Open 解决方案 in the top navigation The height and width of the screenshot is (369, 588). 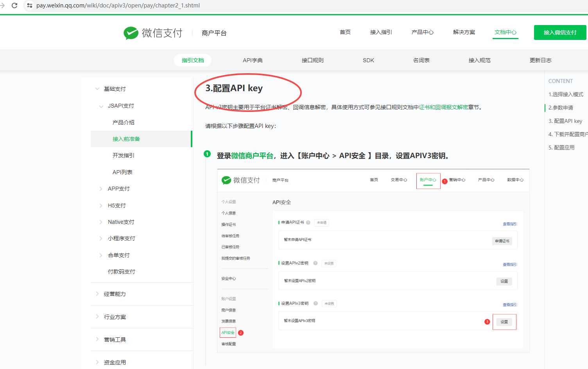tap(464, 32)
